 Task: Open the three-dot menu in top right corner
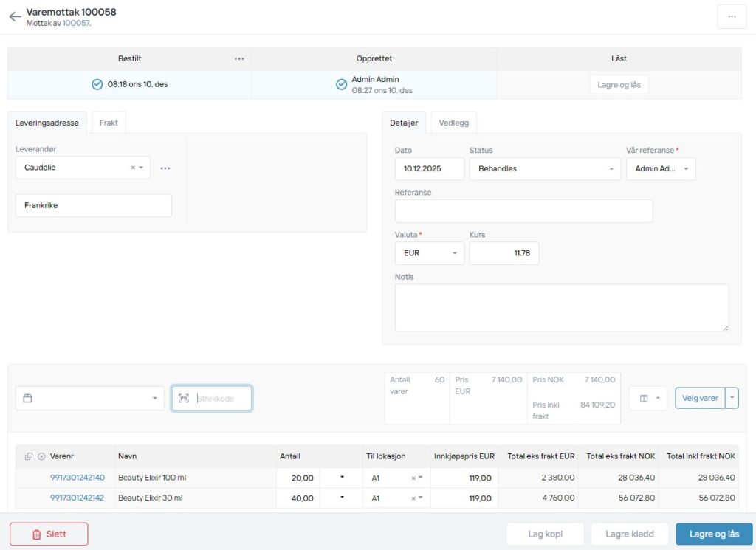pyautogui.click(x=732, y=17)
